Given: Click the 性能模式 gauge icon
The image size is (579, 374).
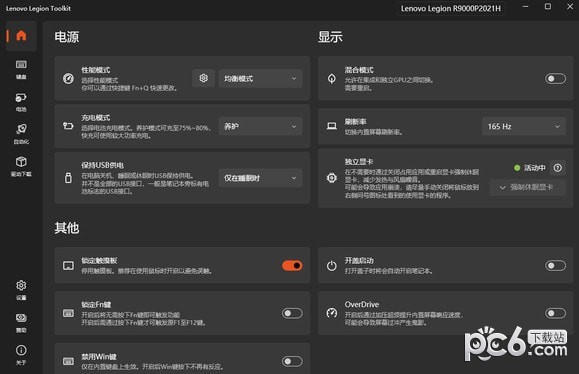Looking at the screenshot, I should (x=68, y=78).
